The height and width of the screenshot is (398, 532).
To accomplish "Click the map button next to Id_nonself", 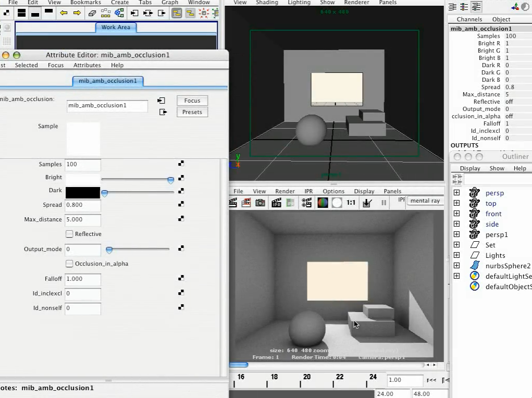I will pos(181,307).
